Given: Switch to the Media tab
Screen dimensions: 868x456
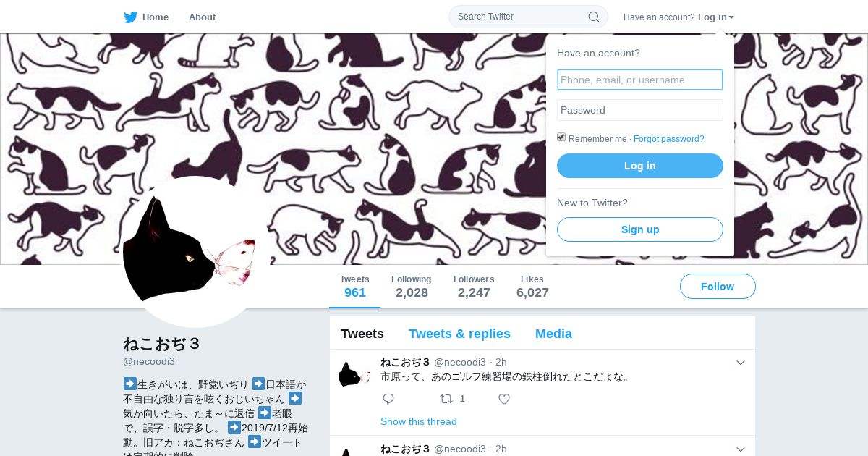Looking at the screenshot, I should 553,334.
